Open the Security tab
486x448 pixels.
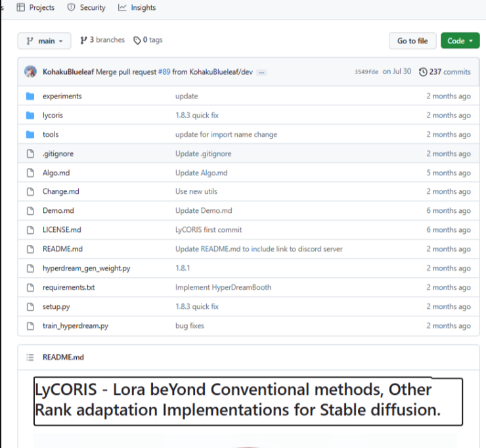(87, 7)
